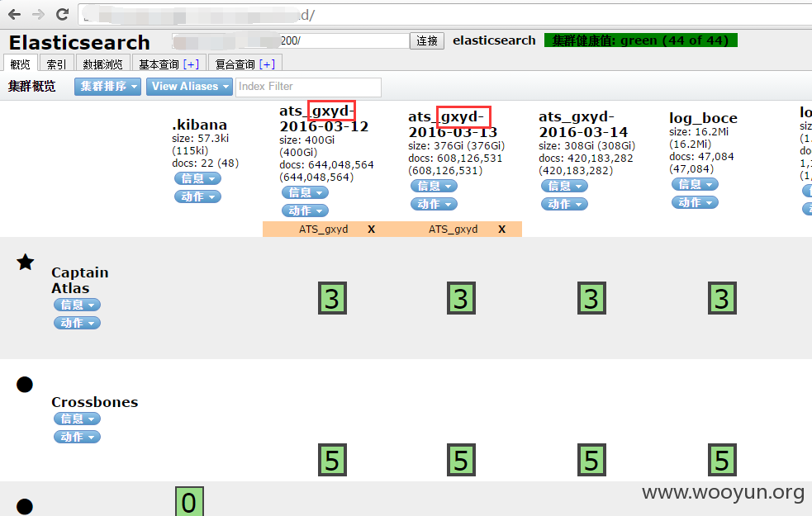Image resolution: width=812 pixels, height=516 pixels.
Task: Open 动作 dropdown for .kibana index
Action: (x=197, y=196)
